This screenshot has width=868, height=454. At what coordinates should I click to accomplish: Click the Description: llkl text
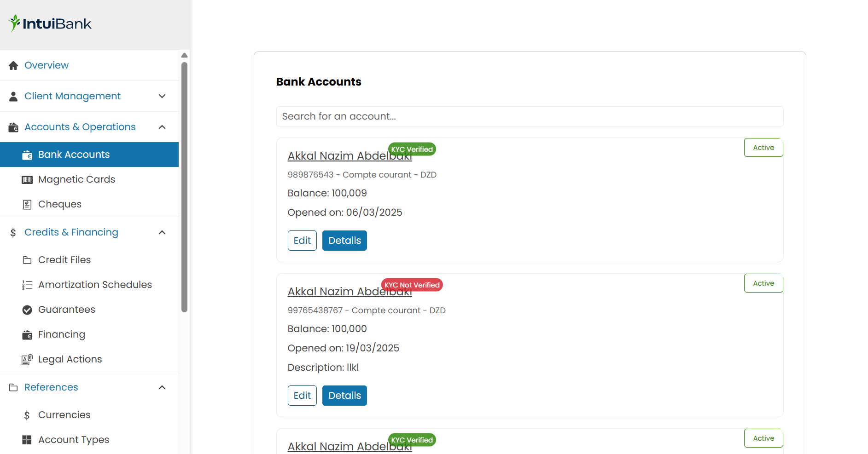pyautogui.click(x=323, y=368)
